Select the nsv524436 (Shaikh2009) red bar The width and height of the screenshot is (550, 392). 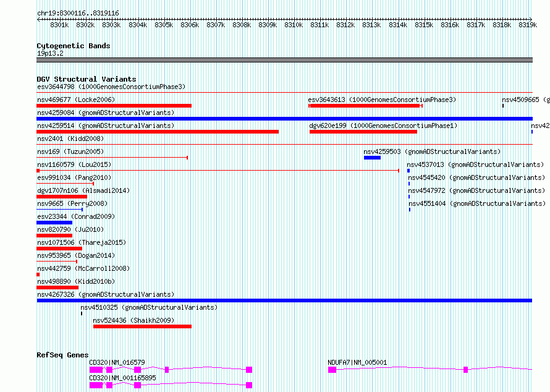tap(142, 326)
